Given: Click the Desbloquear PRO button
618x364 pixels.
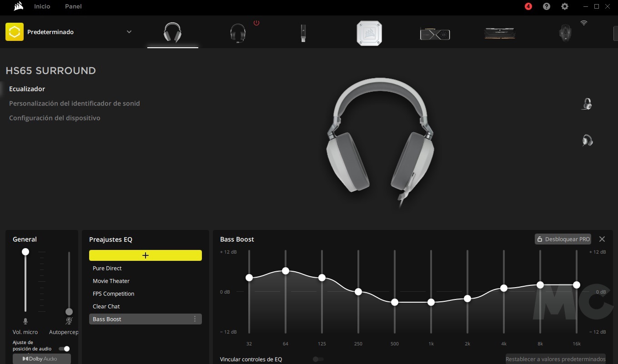Looking at the screenshot, I should pyautogui.click(x=563, y=239).
